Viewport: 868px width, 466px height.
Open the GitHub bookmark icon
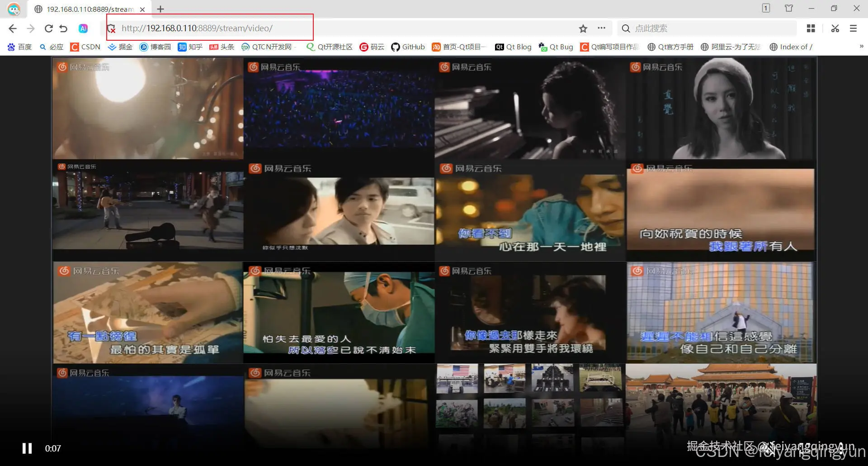pyautogui.click(x=396, y=47)
